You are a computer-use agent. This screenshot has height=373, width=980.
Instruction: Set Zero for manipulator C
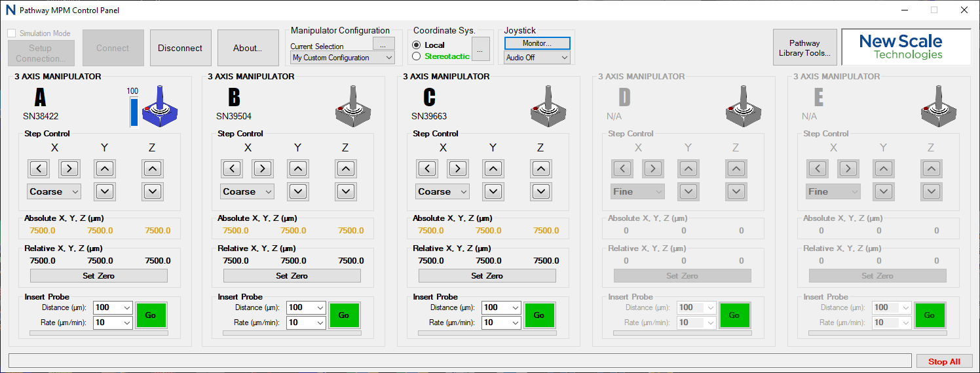[487, 276]
